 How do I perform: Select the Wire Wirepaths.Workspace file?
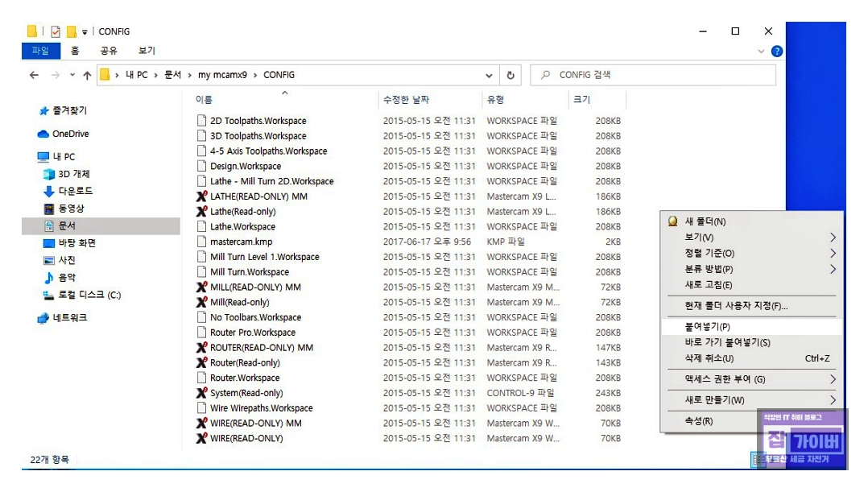pos(261,408)
